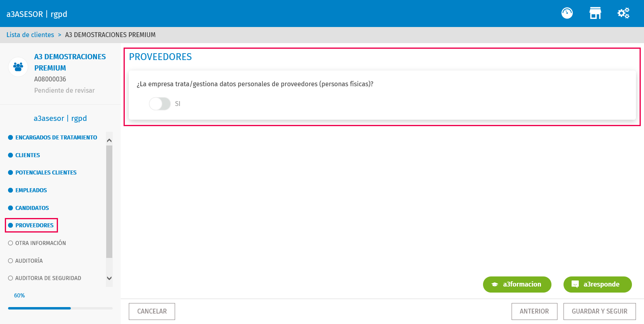Go to the AUDITORÍA section

(x=29, y=261)
